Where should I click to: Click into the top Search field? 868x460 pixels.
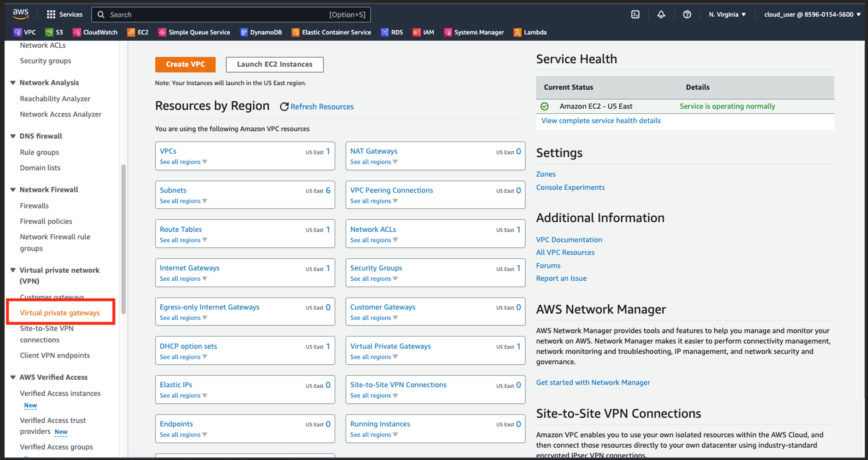point(219,14)
